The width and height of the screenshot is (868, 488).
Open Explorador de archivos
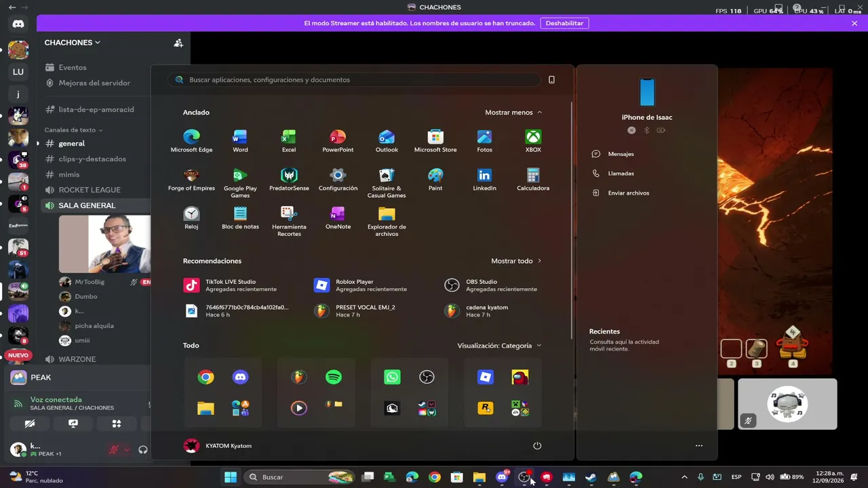387,222
